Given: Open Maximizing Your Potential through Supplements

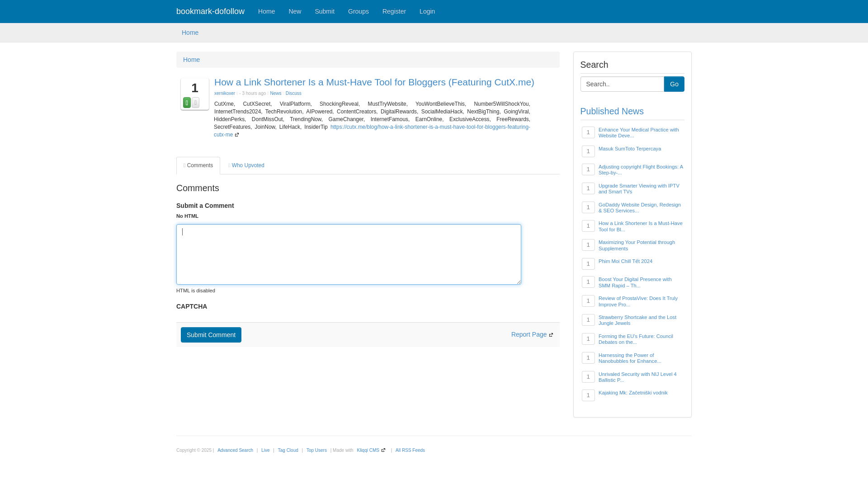Looking at the screenshot, I should click(637, 245).
